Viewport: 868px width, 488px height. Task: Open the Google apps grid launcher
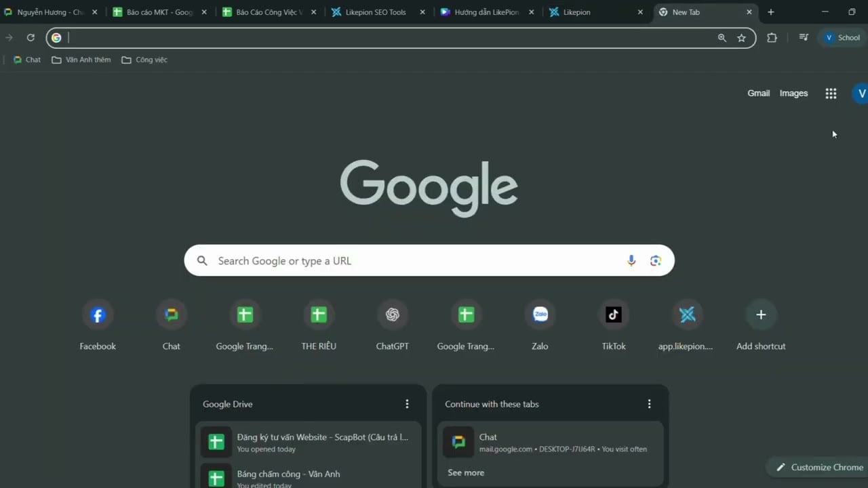pos(831,93)
